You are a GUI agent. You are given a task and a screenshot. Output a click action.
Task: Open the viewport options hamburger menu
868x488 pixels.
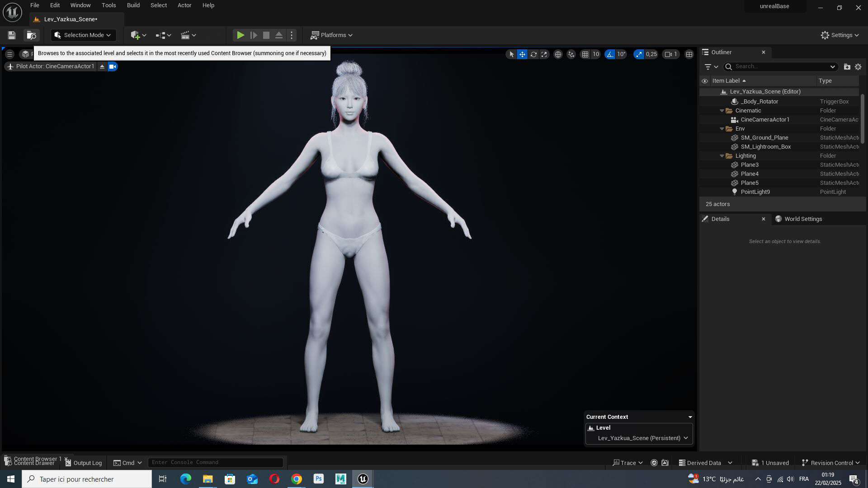(x=9, y=54)
